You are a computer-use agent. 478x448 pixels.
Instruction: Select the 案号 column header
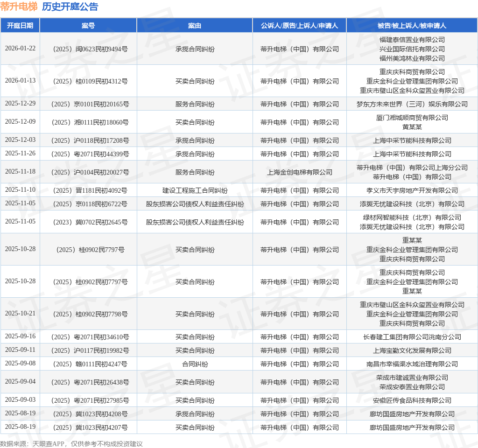click(88, 26)
